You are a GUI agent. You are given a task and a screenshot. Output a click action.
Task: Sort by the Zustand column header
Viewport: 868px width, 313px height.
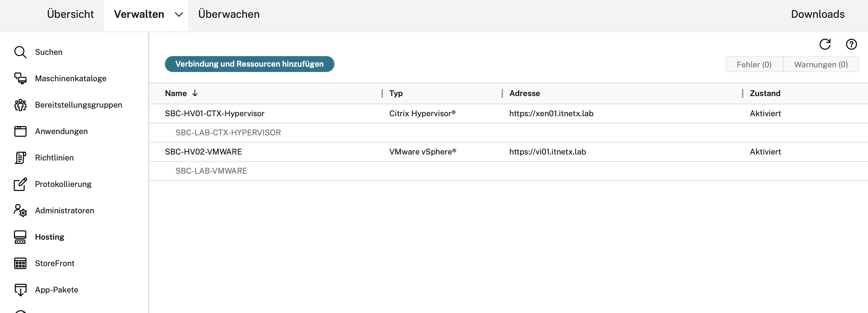[x=765, y=93]
